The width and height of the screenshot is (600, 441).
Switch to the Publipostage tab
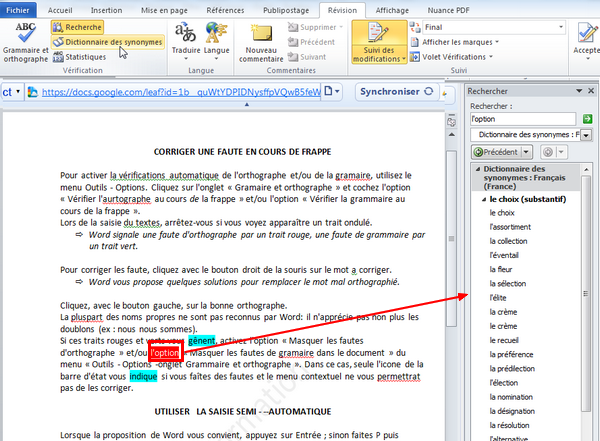pyautogui.click(x=286, y=10)
